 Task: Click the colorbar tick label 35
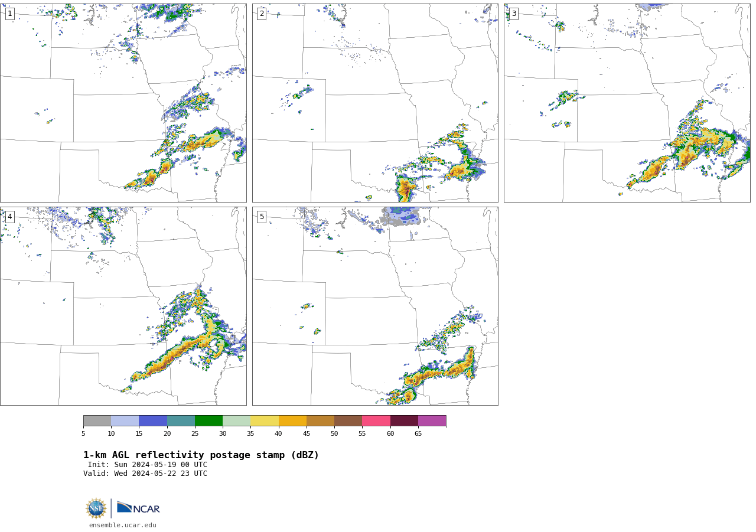point(250,434)
